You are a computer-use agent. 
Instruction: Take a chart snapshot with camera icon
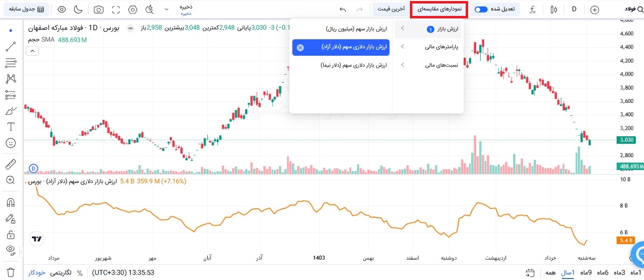coord(99,9)
